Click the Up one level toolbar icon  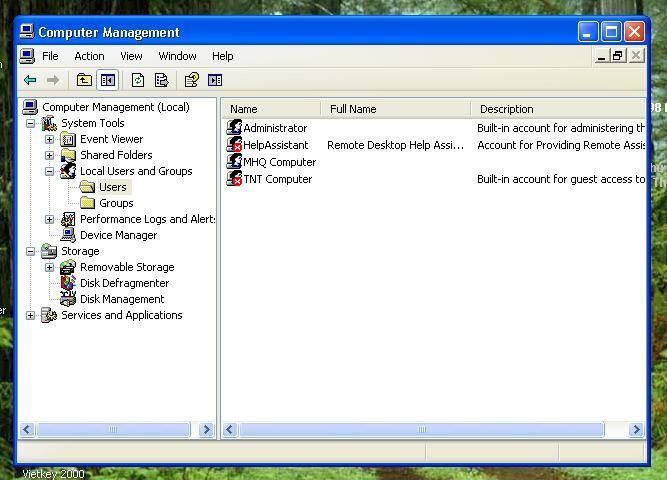click(x=84, y=80)
